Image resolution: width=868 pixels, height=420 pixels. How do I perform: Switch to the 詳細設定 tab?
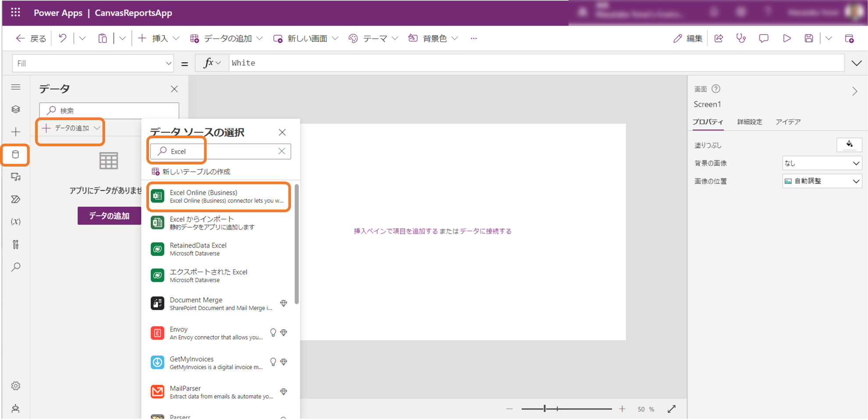[750, 122]
